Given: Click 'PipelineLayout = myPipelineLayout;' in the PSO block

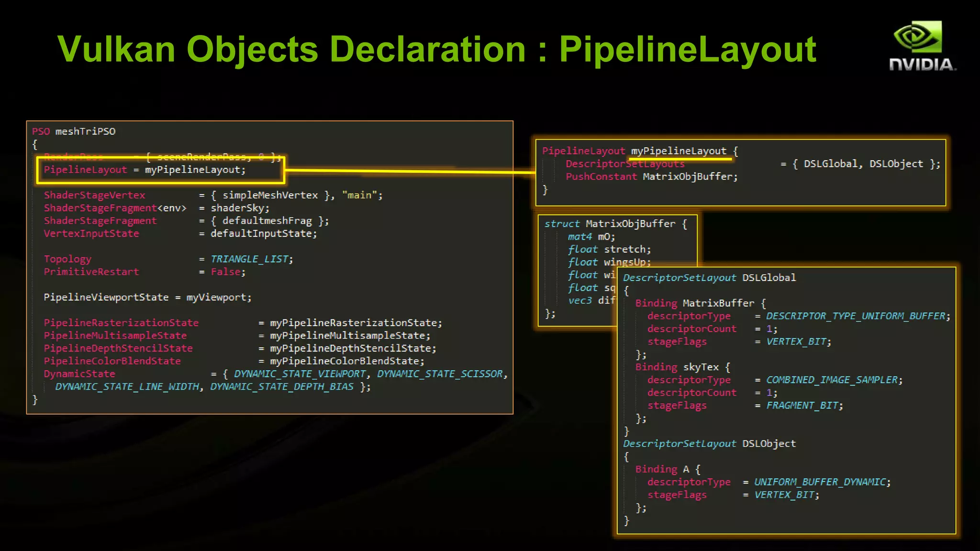Looking at the screenshot, I should (x=145, y=170).
